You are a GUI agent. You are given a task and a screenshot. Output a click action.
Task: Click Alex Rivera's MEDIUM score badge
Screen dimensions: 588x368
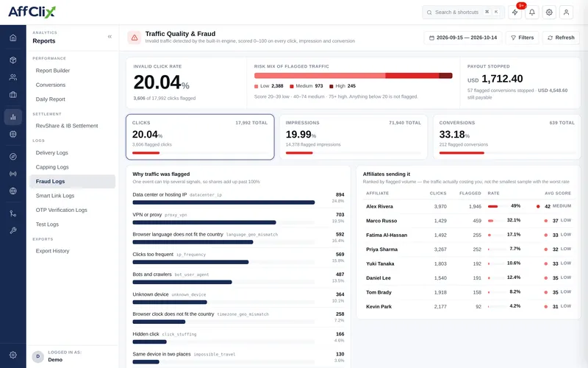(562, 206)
